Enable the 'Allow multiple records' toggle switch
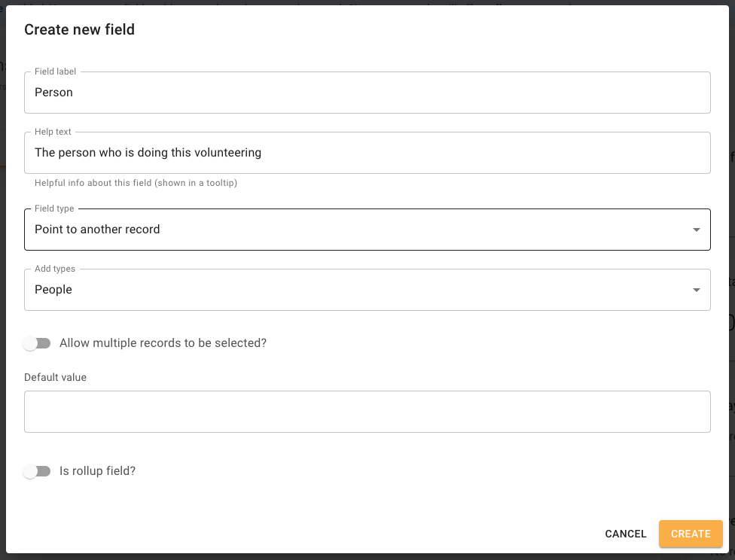This screenshot has width=735, height=560. [37, 343]
